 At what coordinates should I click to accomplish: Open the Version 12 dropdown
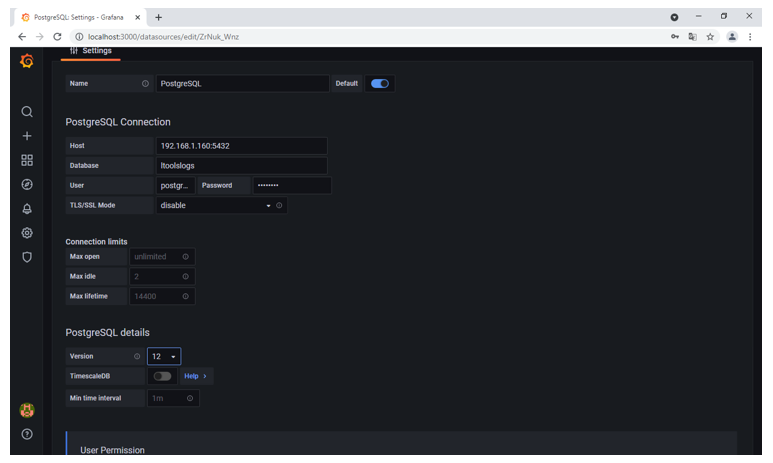(164, 356)
